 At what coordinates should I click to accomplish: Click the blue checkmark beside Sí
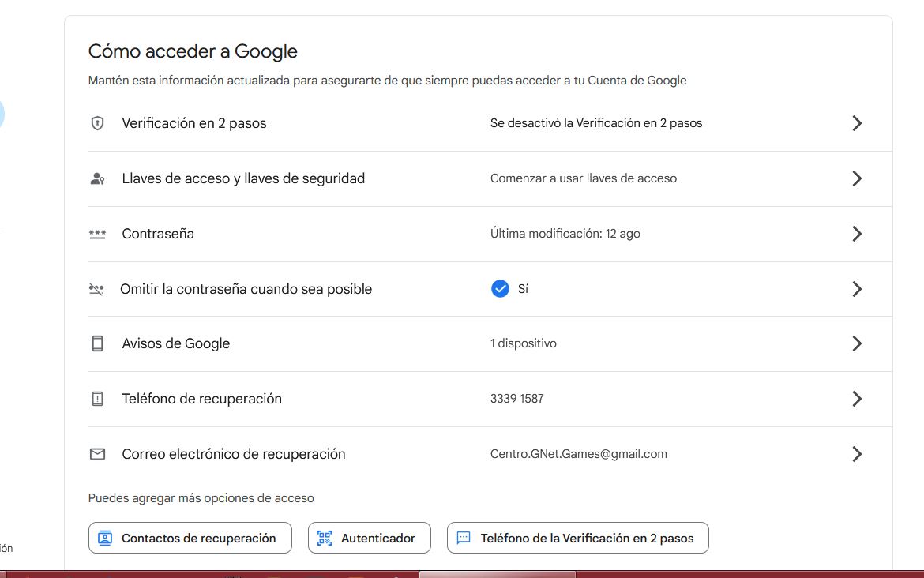tap(500, 289)
